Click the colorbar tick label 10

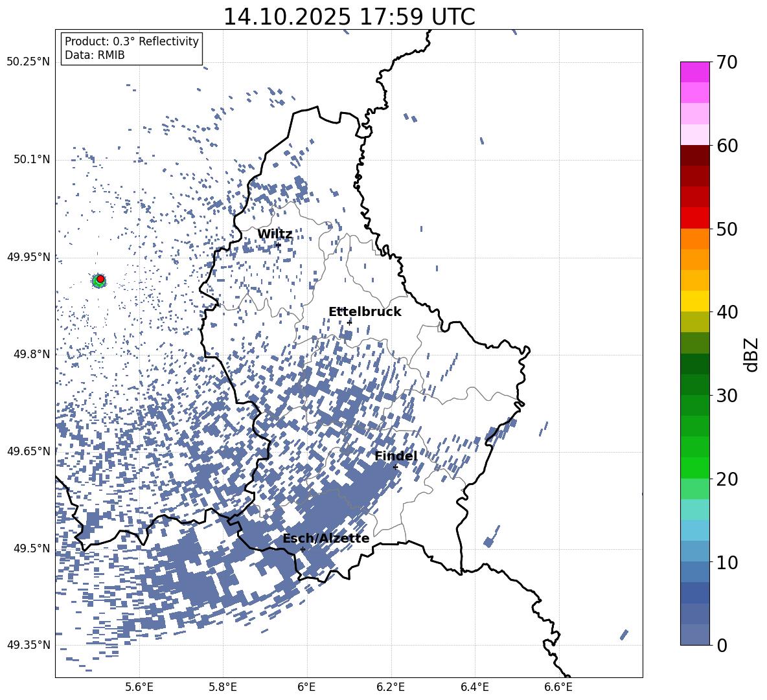(x=726, y=562)
